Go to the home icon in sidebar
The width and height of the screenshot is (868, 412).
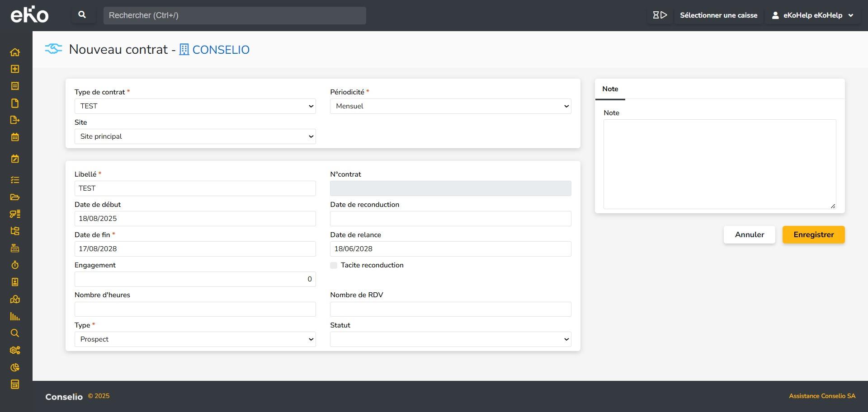tap(15, 52)
